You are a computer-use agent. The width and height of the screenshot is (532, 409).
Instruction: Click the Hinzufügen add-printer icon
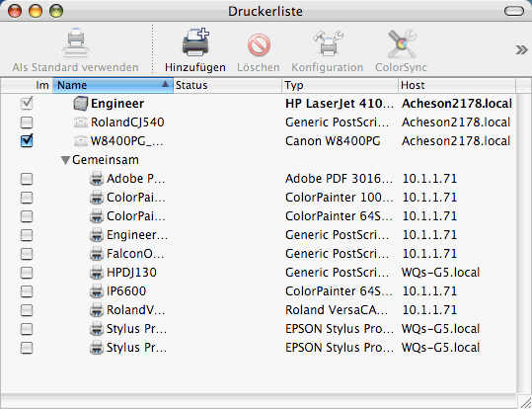click(x=195, y=42)
